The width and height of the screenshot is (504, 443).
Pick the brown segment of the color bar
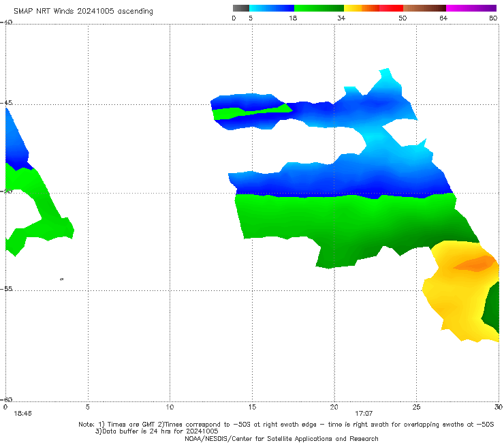point(424,8)
